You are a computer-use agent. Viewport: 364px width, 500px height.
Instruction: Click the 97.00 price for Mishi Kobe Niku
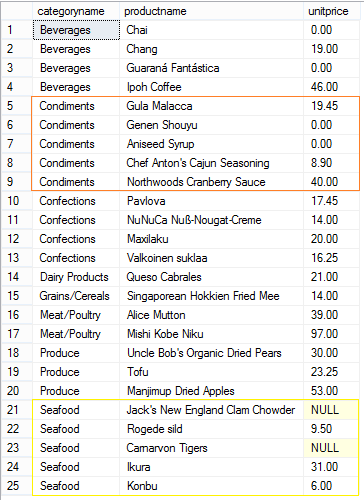coord(332,334)
